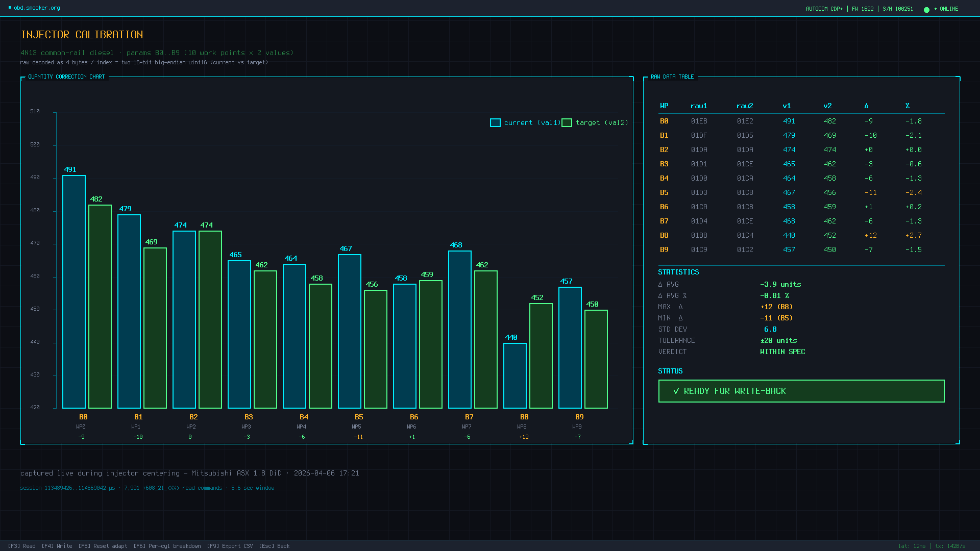
Task: Export data with [F9] Export CSV
Action: [230, 545]
